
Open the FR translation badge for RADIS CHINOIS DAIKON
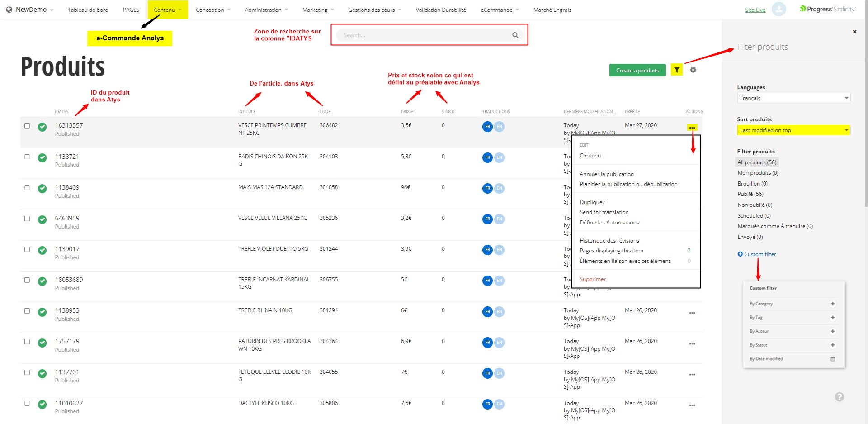click(487, 158)
